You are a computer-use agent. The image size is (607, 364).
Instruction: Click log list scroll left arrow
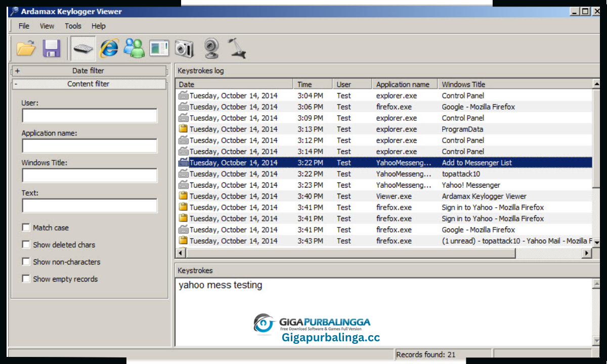tap(182, 253)
